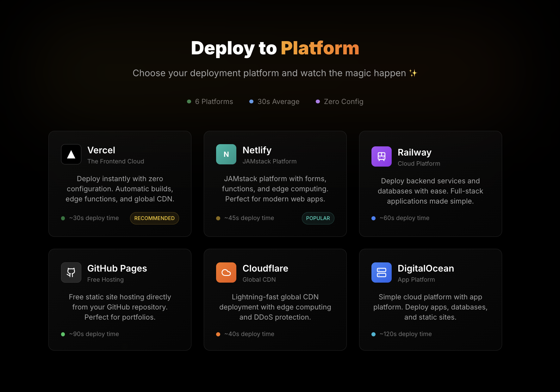Click the Cloudflare cloud icon
560x392 pixels.
226,273
